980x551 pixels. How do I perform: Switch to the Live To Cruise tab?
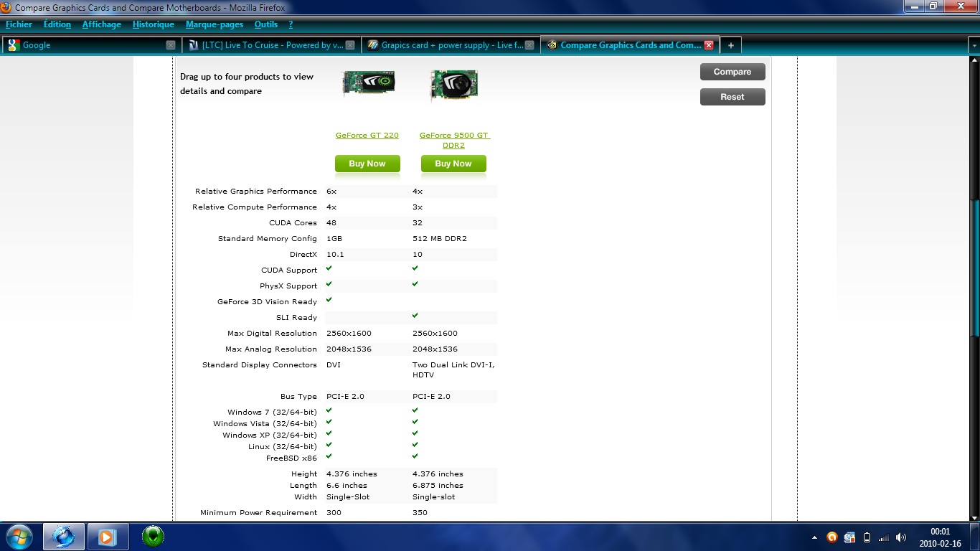coord(270,45)
